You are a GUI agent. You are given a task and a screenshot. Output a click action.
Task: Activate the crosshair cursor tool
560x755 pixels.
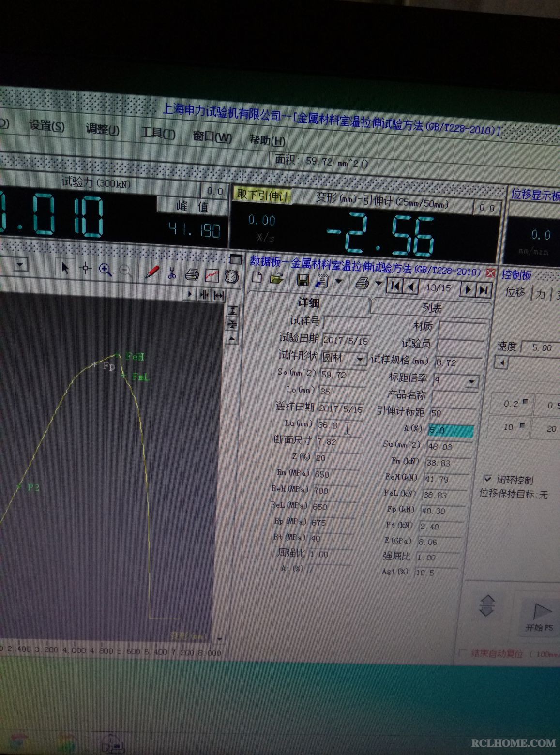[x=85, y=269]
